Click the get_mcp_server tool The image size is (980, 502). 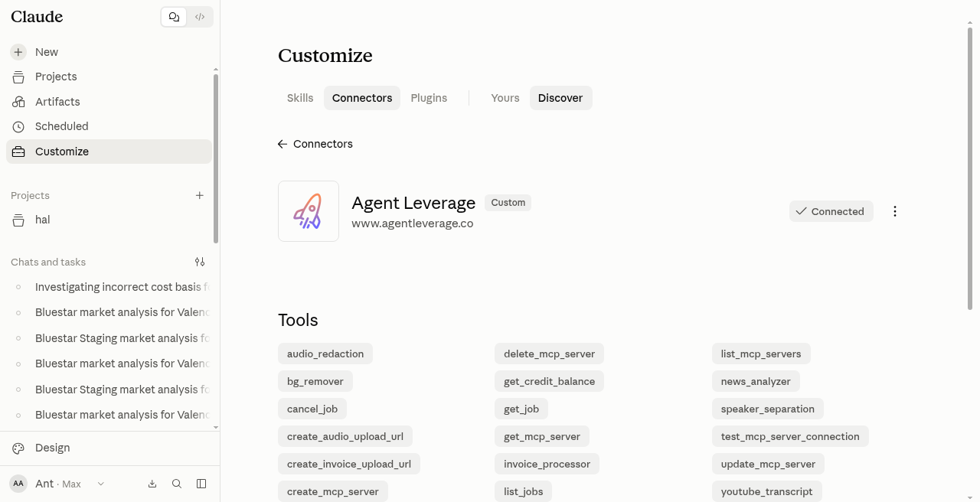pos(542,436)
